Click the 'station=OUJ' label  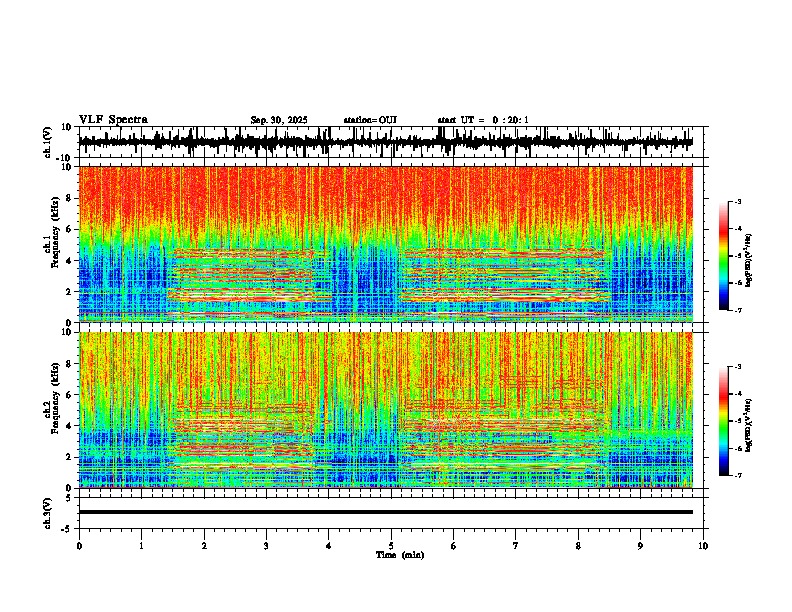point(370,120)
